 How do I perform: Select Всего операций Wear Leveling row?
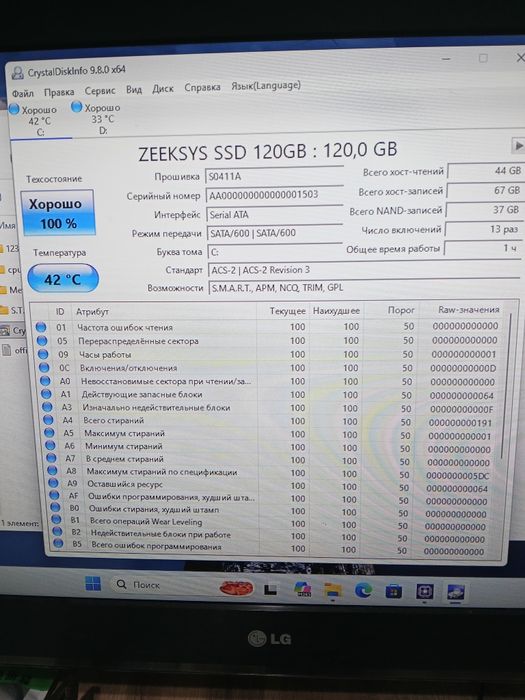271,521
